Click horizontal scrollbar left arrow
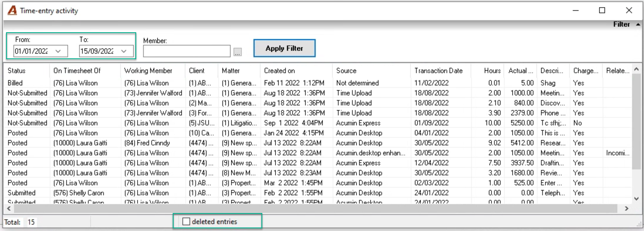This screenshot has height=231, width=644. pos(9,208)
